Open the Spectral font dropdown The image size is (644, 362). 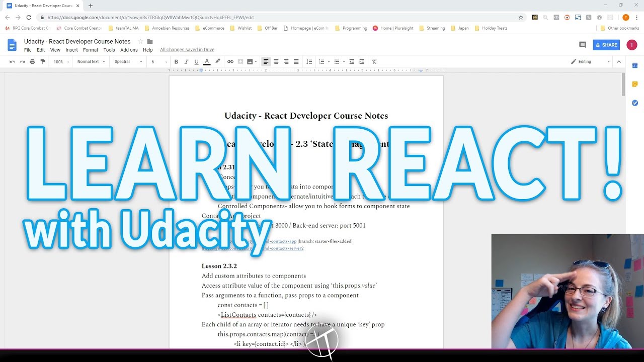tap(128, 62)
